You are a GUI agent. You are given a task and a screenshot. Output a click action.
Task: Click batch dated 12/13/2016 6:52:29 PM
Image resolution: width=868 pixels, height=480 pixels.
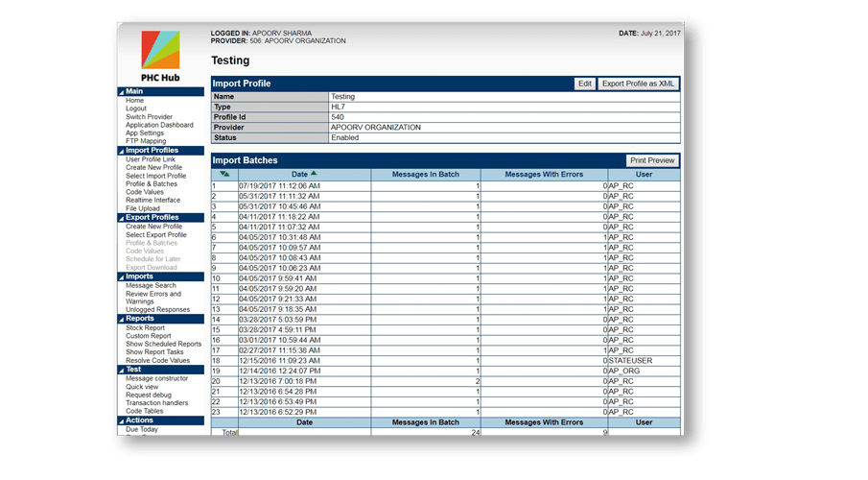(278, 412)
